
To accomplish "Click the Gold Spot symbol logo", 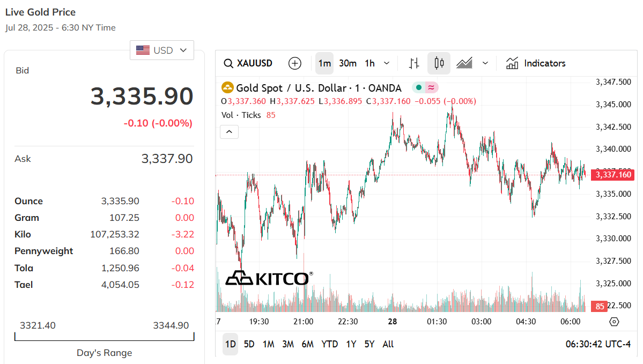I will click(x=228, y=88).
